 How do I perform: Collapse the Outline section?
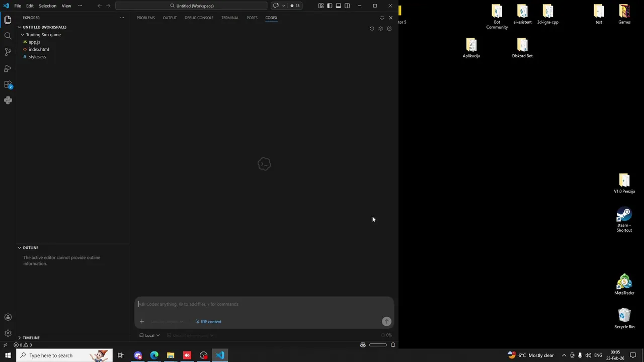(x=73, y=247)
